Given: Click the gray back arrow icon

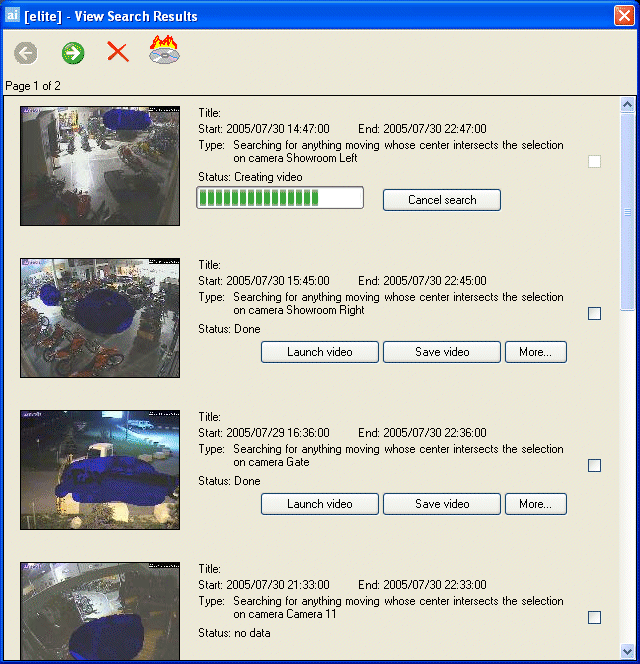Looking at the screenshot, I should 26,53.
